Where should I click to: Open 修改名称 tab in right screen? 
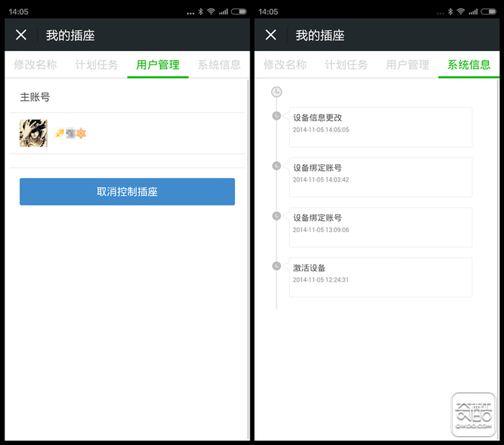285,65
